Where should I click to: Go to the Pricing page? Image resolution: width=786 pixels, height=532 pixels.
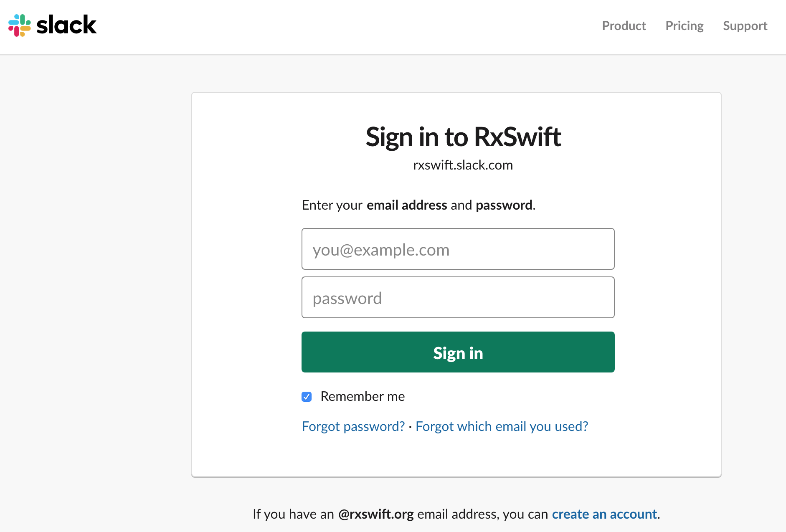(685, 26)
